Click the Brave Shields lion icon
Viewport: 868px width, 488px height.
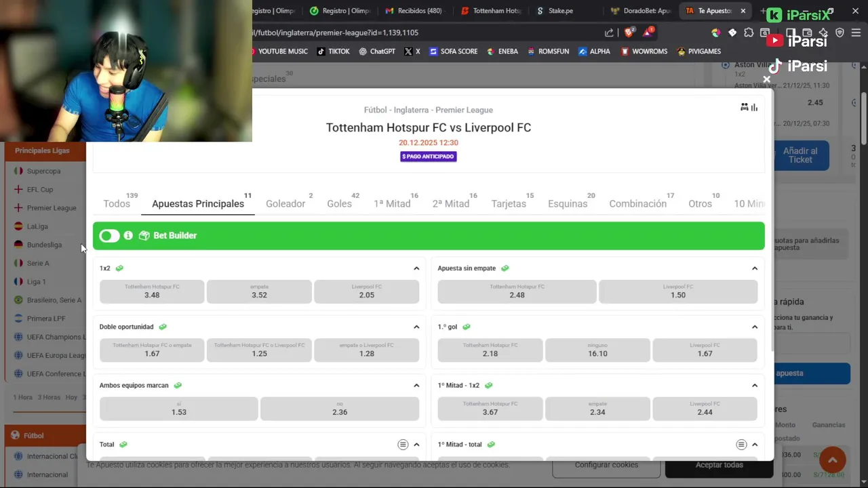click(x=628, y=32)
